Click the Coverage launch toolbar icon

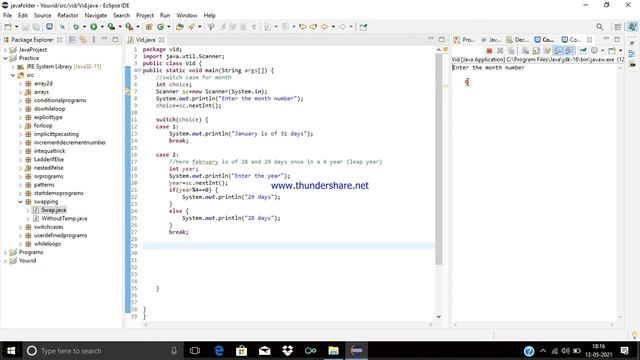click(111, 27)
